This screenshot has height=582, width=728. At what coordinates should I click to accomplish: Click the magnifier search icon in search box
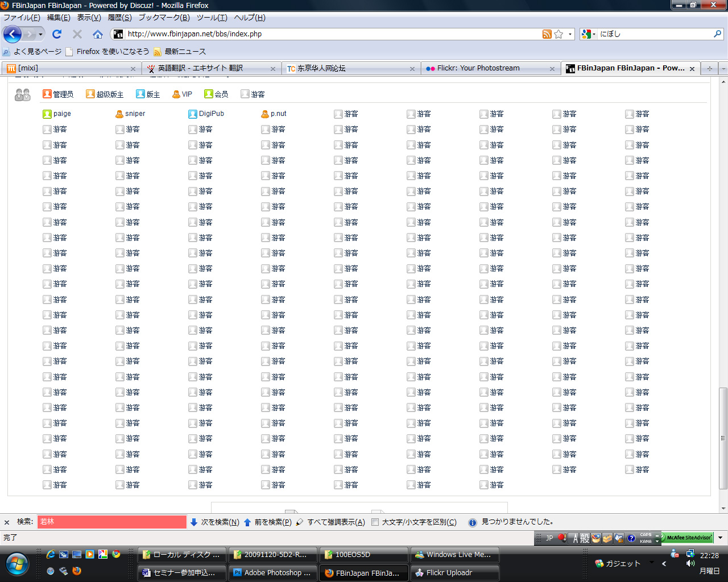pos(717,34)
